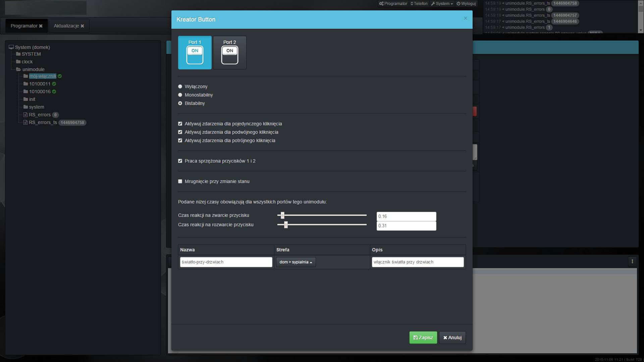The height and width of the screenshot is (362, 644).
Task: Close the Programator tab with the x icon
Action: [x=41, y=26]
